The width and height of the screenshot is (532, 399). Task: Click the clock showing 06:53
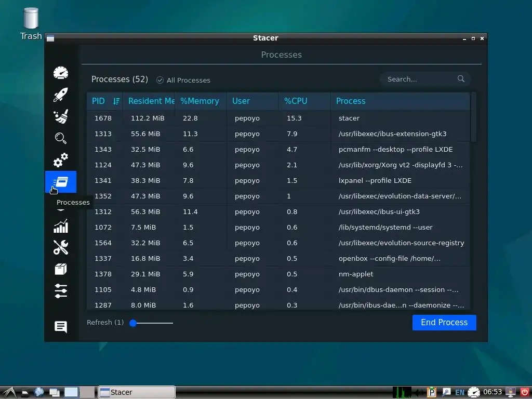[493, 392]
